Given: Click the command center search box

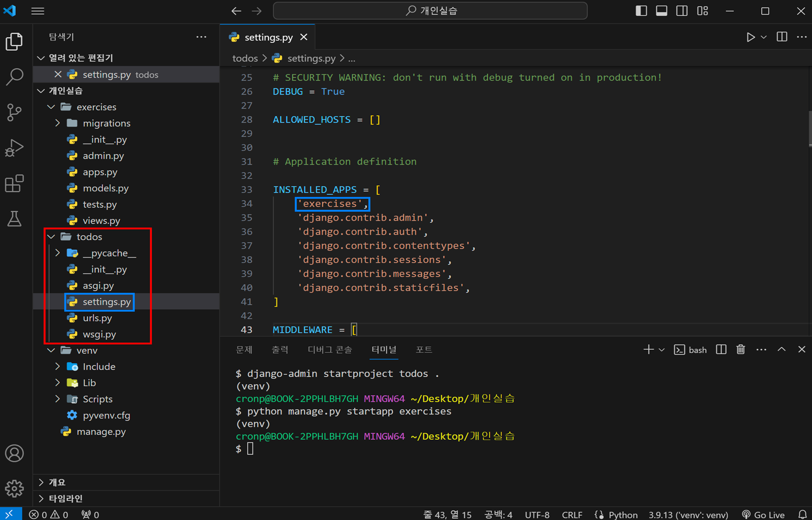Looking at the screenshot, I should tap(430, 11).
